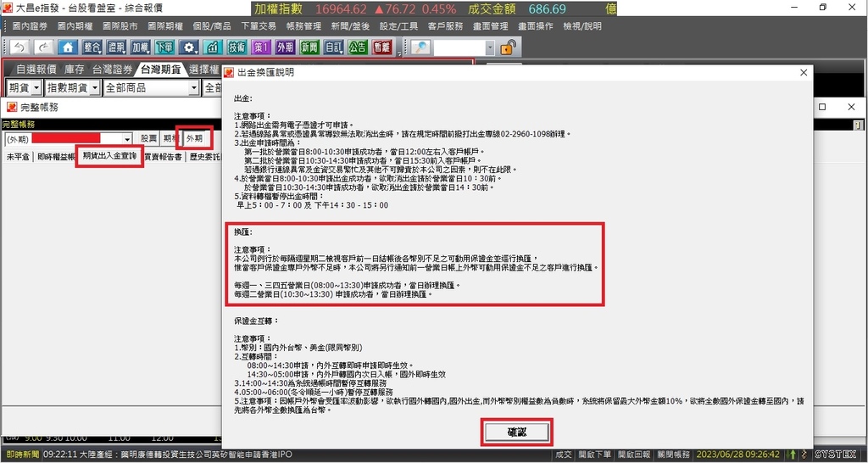Click the 確認 button in the dialog
Screen dimensions: 868x463
coord(516,432)
